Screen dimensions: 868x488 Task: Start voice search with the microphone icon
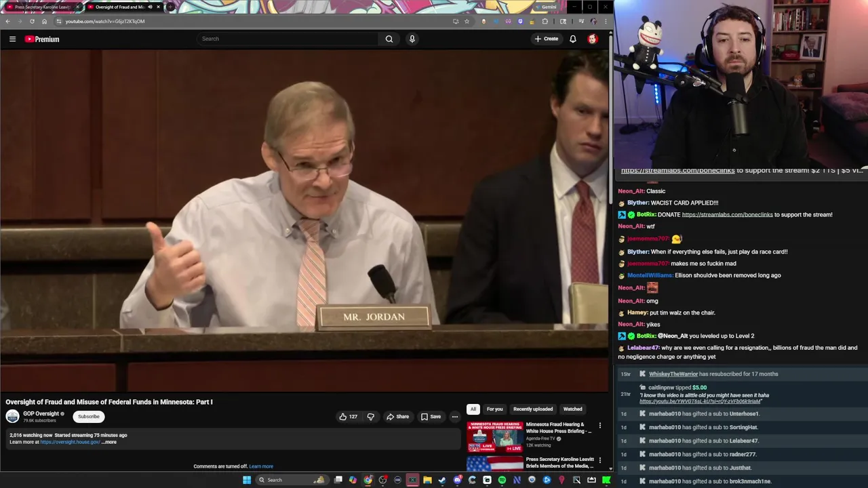tap(412, 39)
